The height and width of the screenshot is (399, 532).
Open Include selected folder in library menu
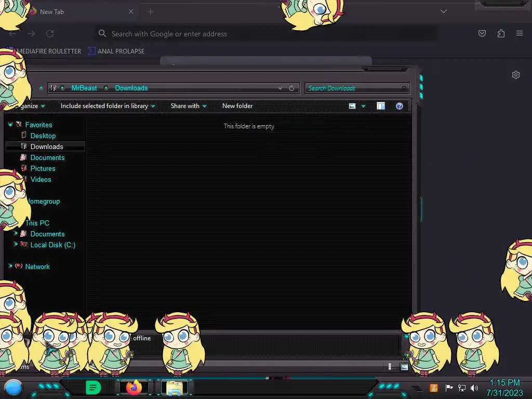108,106
